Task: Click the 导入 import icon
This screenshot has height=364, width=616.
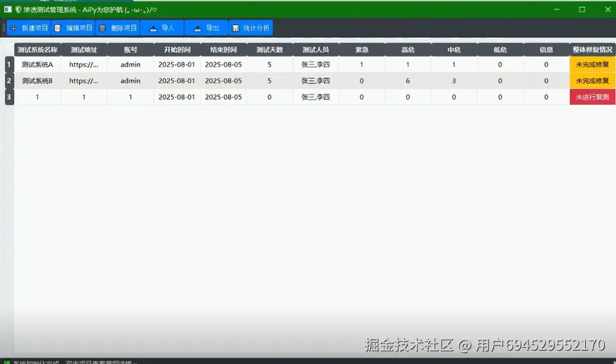Action: click(153, 28)
